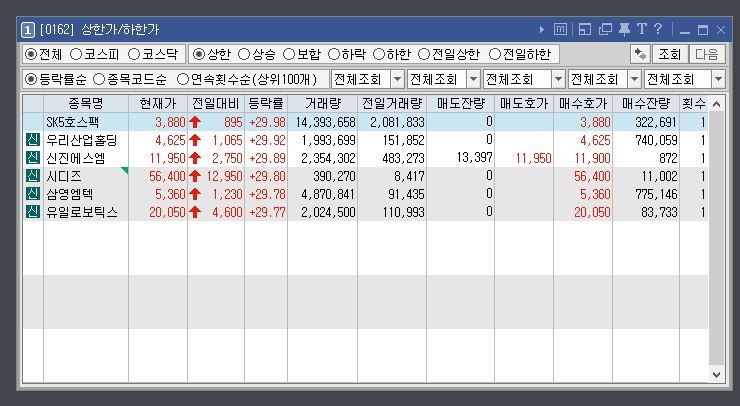This screenshot has width=740, height=406.
Task: Sort by 종목코드순 radio button
Action: (x=99, y=79)
